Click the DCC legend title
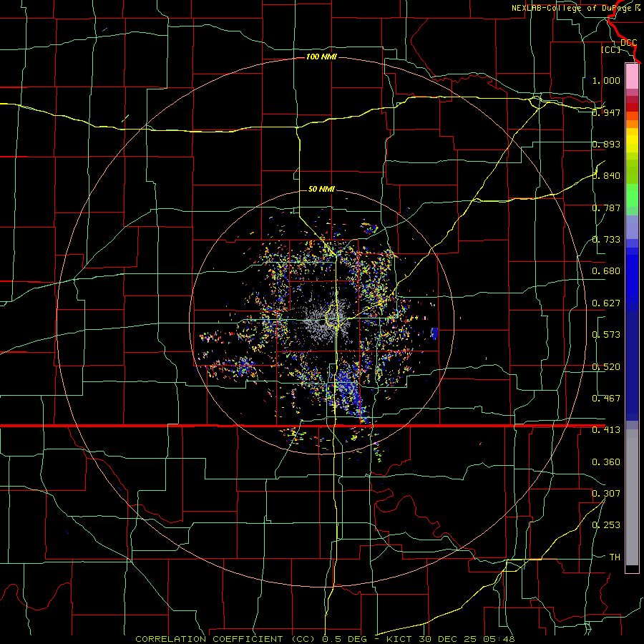 [628, 43]
